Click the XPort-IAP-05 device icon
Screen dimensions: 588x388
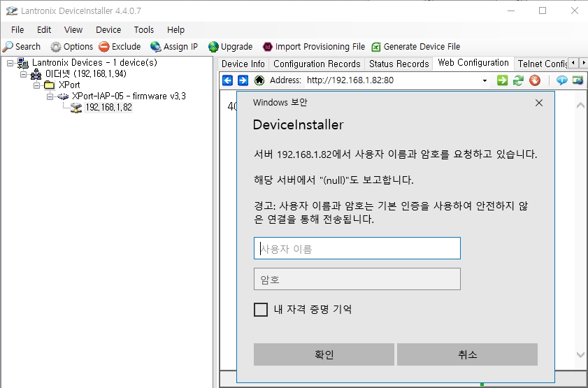63,96
